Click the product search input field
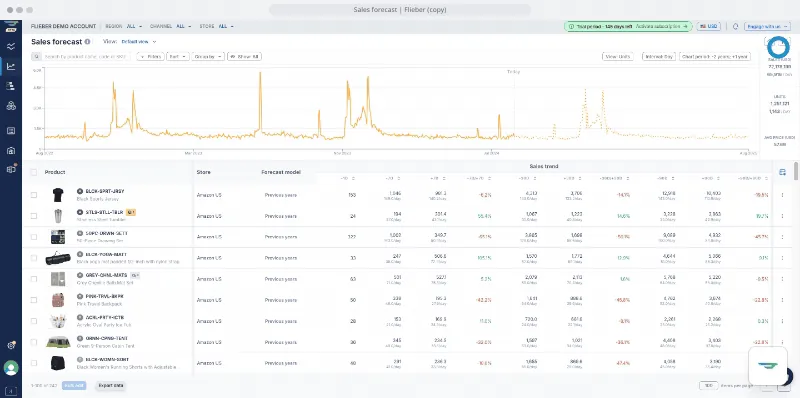The height and width of the screenshot is (398, 800). click(x=85, y=57)
